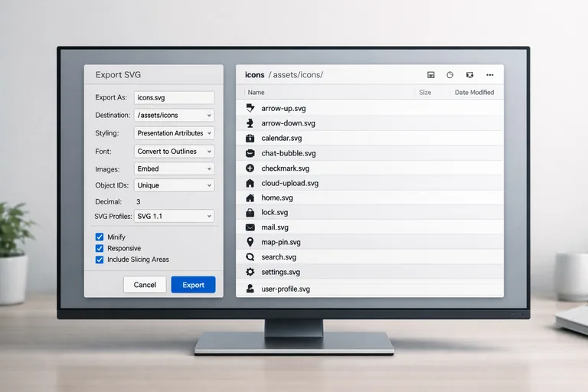Click the Export button

[193, 285]
